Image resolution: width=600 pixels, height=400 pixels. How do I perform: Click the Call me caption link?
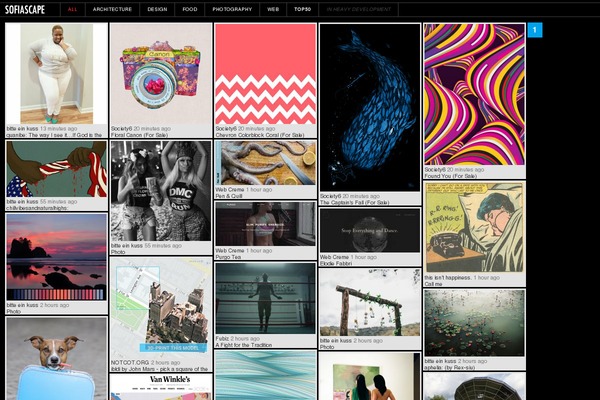click(433, 284)
